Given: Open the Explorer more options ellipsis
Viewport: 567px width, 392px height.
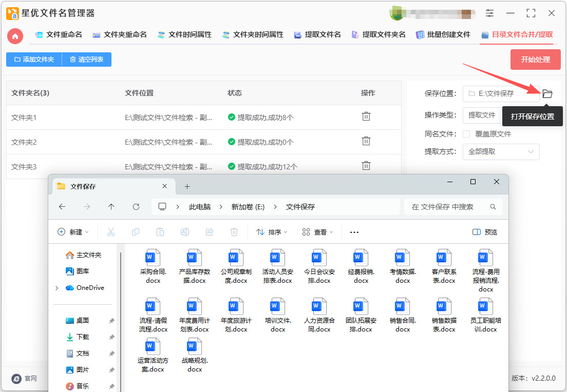Looking at the screenshot, I should pos(354,232).
